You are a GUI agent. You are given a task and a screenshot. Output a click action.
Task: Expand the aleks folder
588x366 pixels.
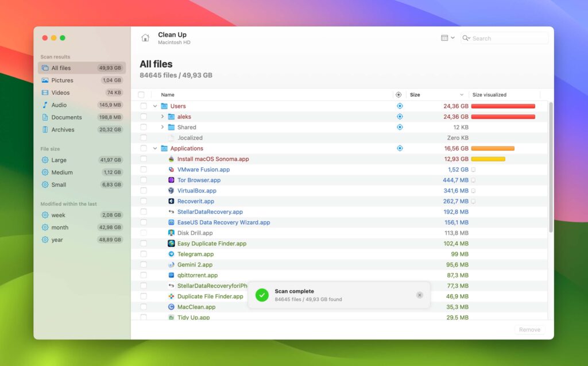click(x=163, y=116)
